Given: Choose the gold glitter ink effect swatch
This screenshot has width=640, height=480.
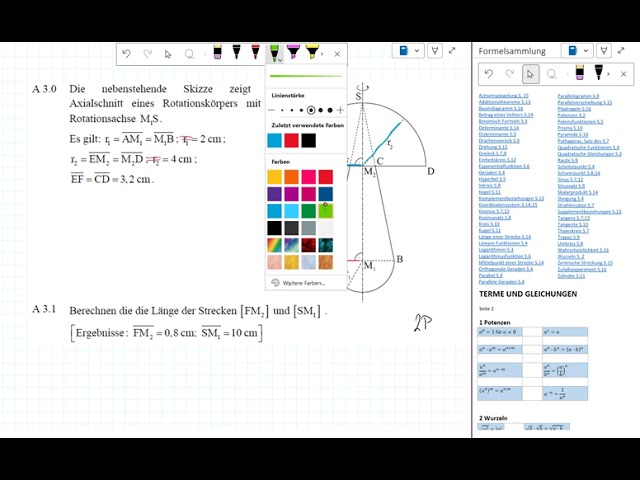Looking at the screenshot, I should pos(291,262).
